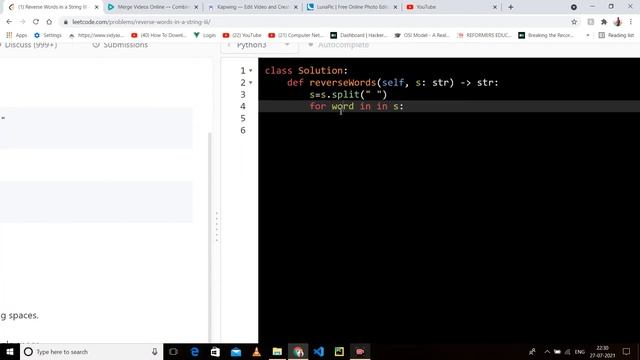The image size is (640, 360).
Task: Open VLC media player from the taskbar
Action: pyautogui.click(x=256, y=351)
